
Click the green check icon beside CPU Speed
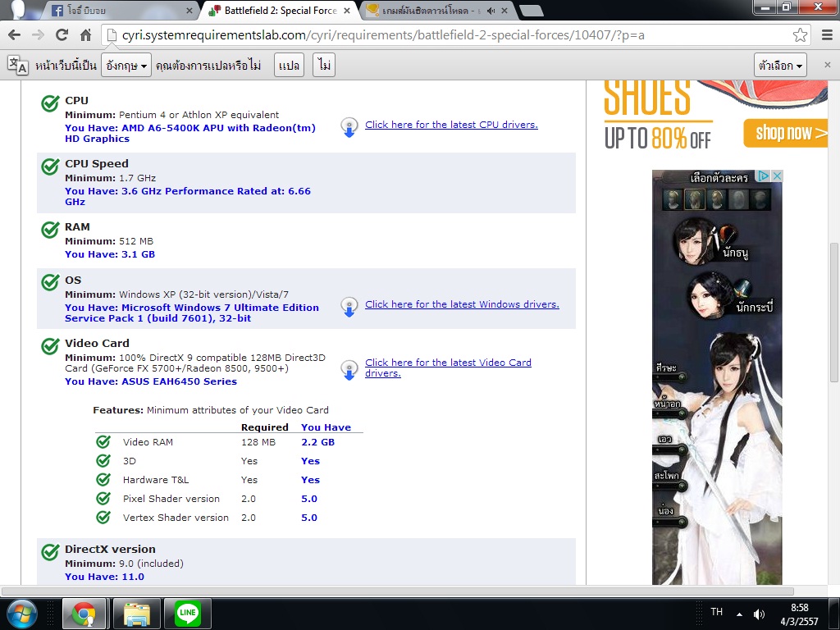tap(50, 166)
